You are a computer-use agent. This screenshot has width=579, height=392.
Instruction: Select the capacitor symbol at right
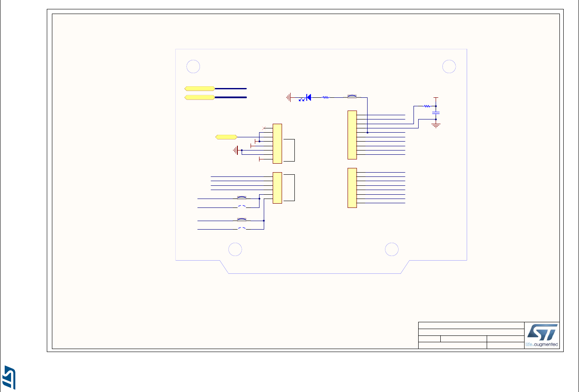(436, 113)
